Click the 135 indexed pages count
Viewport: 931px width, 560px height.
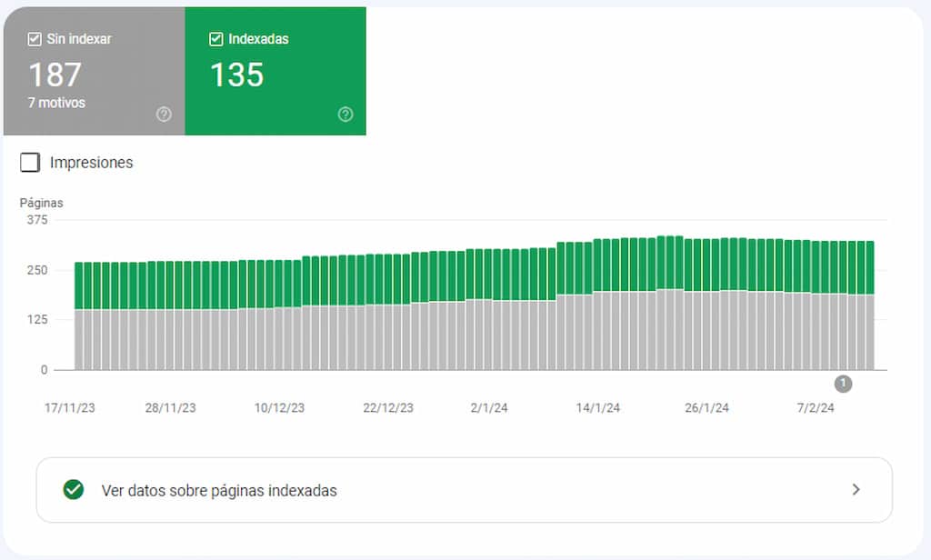pyautogui.click(x=236, y=75)
